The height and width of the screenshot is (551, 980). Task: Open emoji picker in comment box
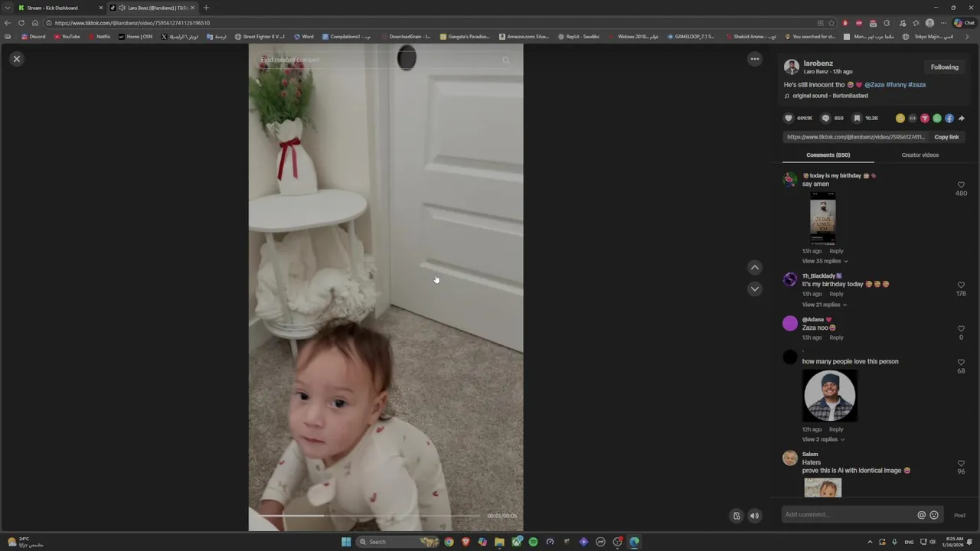[934, 515]
